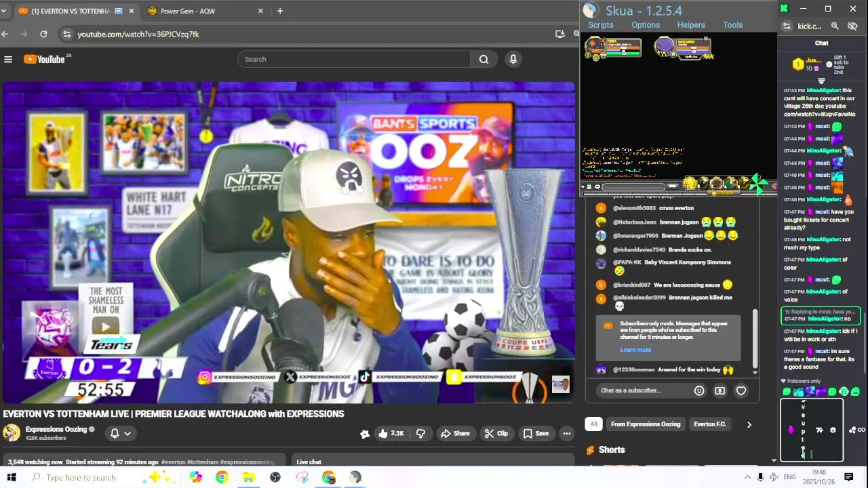This screenshot has height=488, width=868.
Task: Open Windows notification center
Action: click(x=848, y=477)
